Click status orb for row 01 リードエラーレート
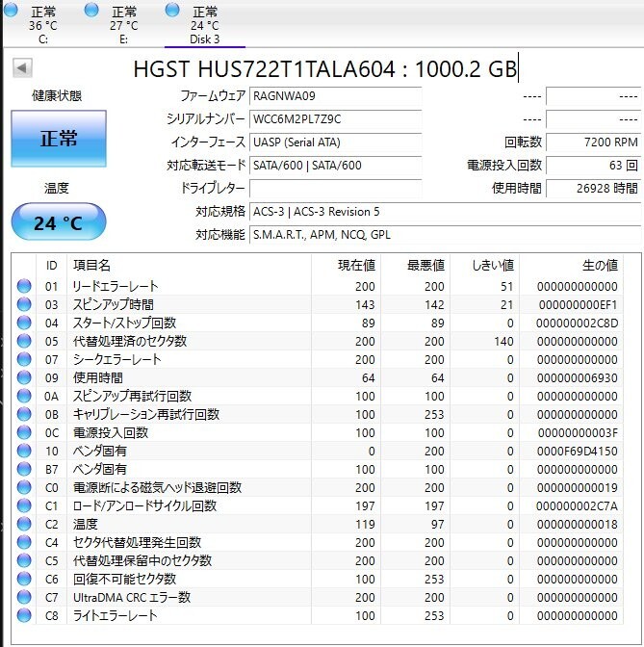 [x=24, y=286]
